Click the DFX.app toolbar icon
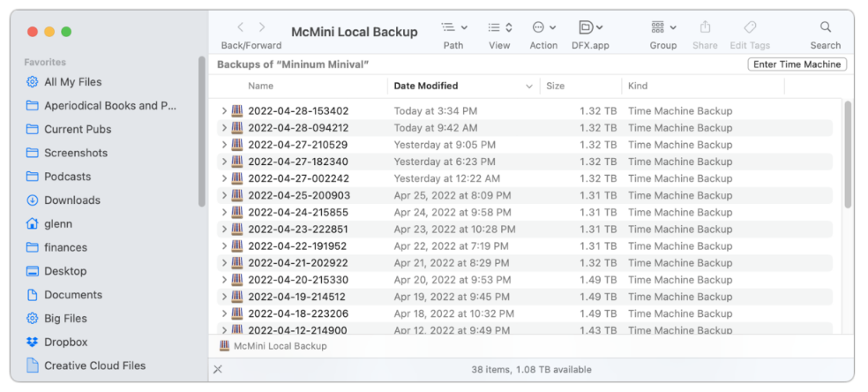Image resolution: width=868 pixels, height=392 pixels. tap(590, 27)
